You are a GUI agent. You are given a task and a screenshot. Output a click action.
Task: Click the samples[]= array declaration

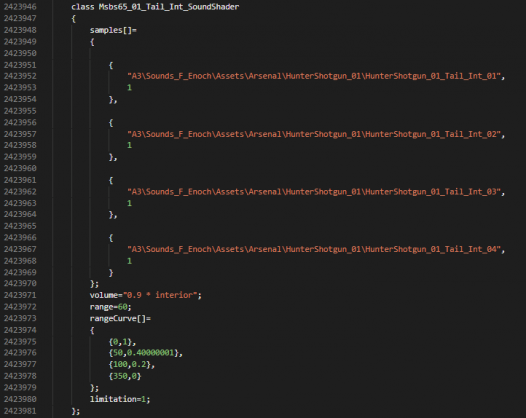click(x=113, y=30)
